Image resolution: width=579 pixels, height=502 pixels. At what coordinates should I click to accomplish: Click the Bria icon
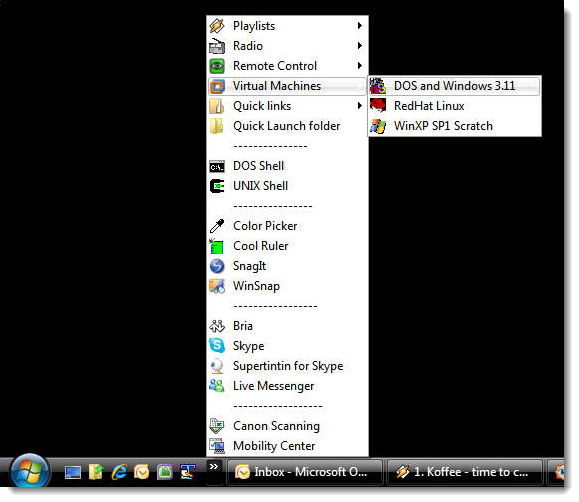[x=217, y=326]
